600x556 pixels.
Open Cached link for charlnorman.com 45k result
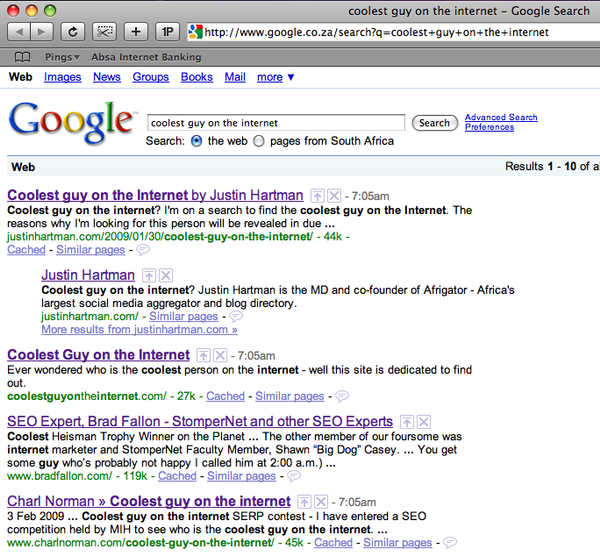pos(333,543)
